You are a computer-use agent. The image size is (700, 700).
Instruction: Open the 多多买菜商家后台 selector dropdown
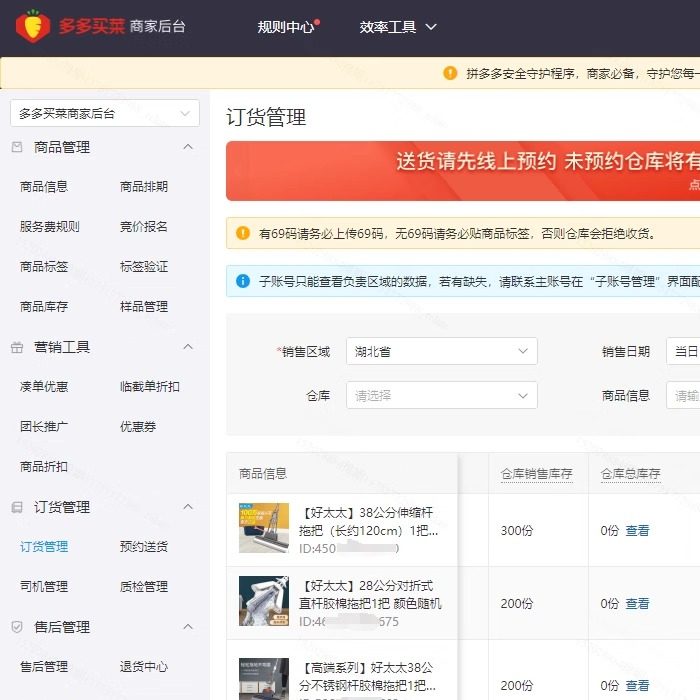[105, 113]
